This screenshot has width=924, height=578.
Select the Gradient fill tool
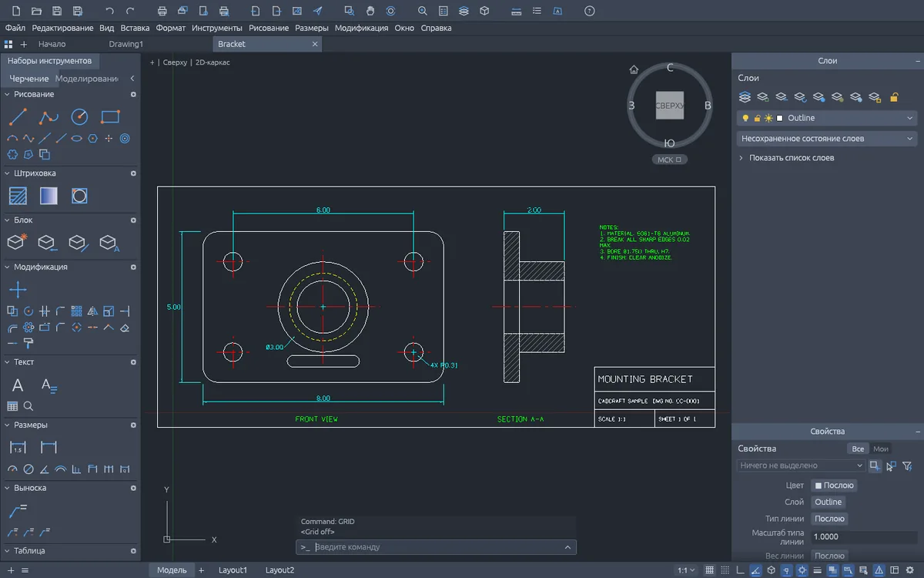tap(49, 196)
